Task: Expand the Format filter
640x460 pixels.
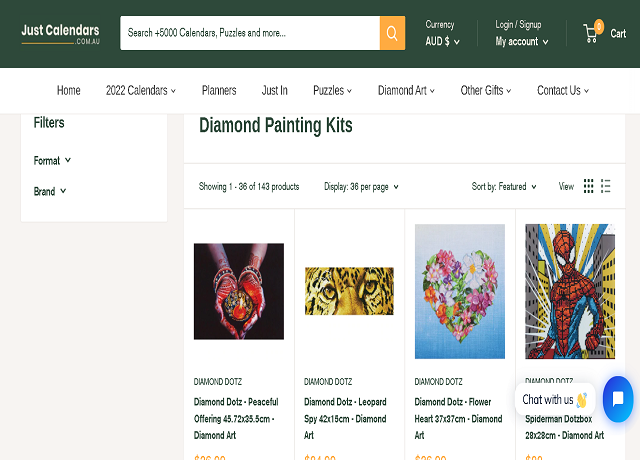Action: pyautogui.click(x=52, y=160)
